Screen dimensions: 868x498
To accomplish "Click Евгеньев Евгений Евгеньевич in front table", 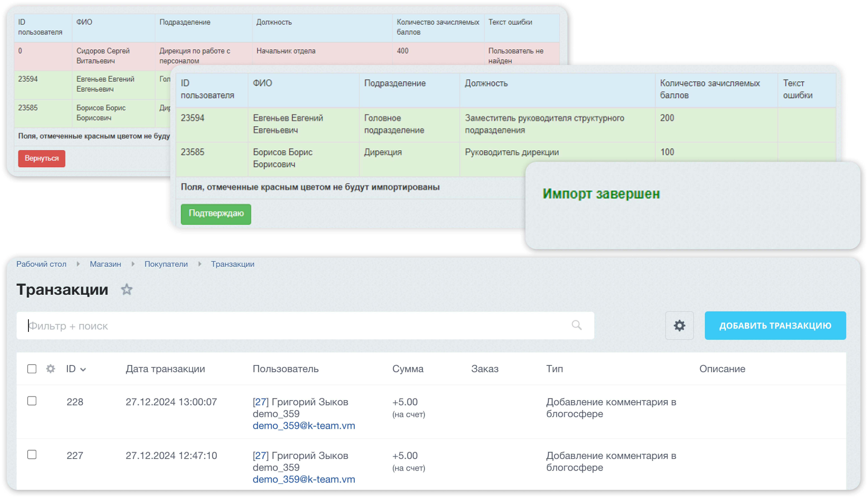I will pos(288,124).
